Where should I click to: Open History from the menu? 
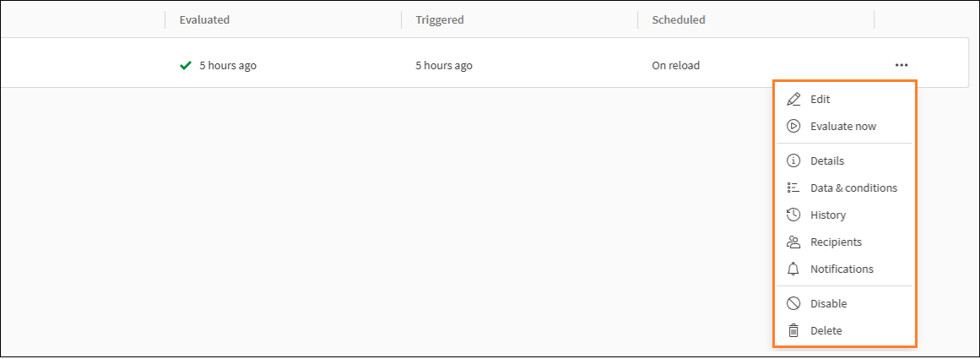pyautogui.click(x=827, y=215)
